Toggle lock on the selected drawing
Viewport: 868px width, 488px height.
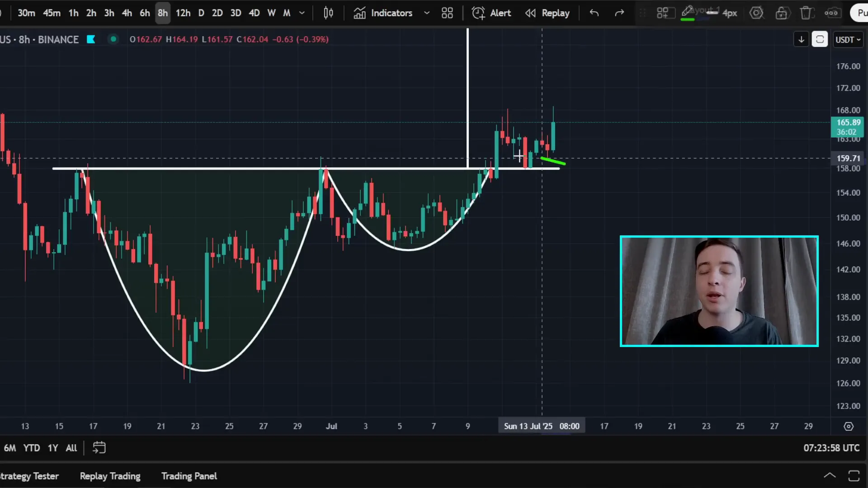tap(781, 13)
